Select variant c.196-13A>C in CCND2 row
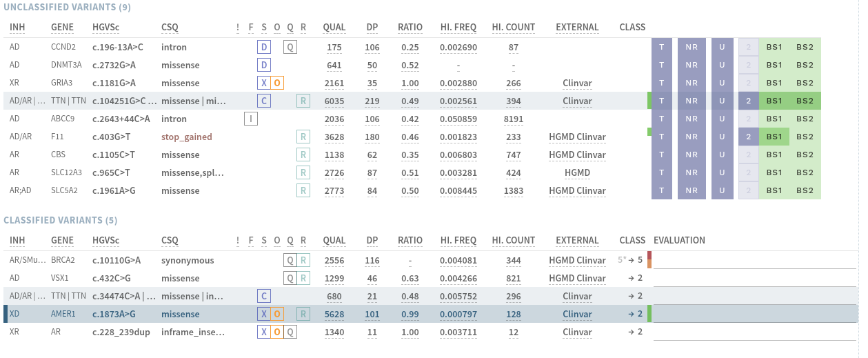This screenshot has height=358, width=868. tap(119, 47)
